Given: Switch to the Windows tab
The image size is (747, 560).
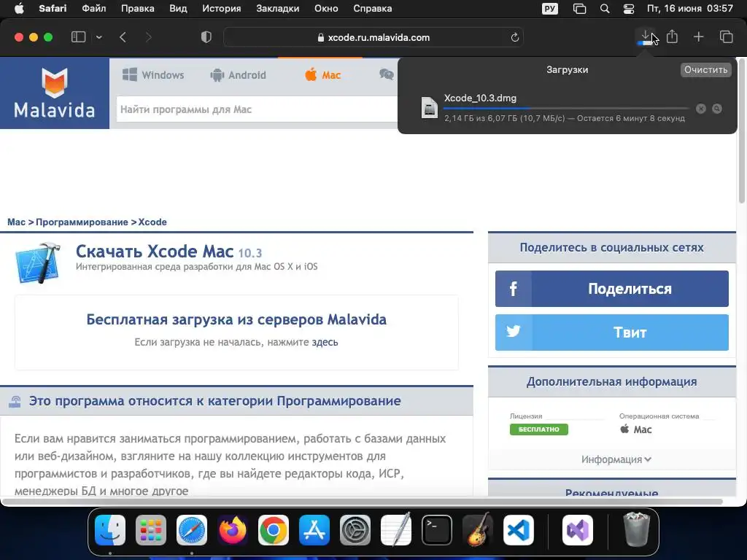Looking at the screenshot, I should (x=153, y=75).
